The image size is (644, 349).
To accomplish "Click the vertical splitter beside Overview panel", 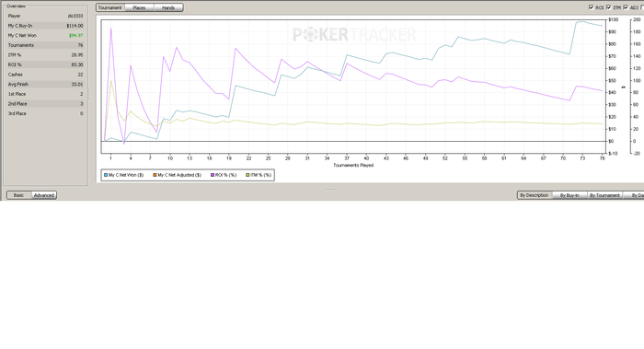I will (x=89, y=95).
